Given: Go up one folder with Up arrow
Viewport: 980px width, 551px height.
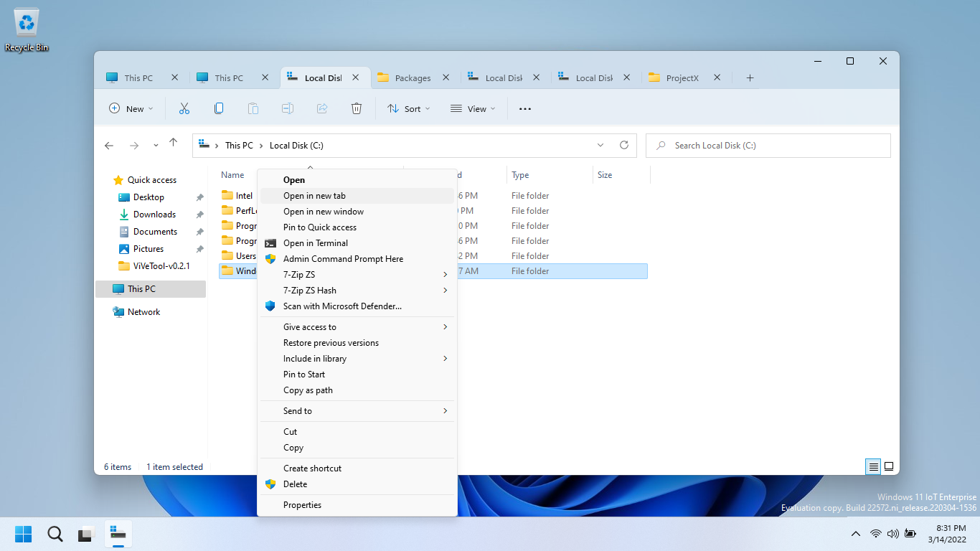Looking at the screenshot, I should coord(173,143).
